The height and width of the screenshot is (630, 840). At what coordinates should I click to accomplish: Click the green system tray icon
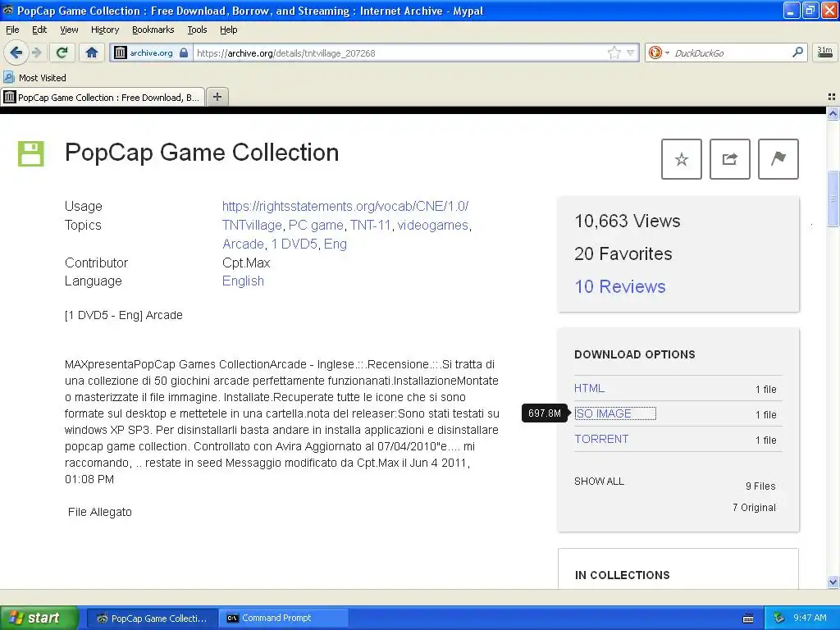tap(779, 619)
